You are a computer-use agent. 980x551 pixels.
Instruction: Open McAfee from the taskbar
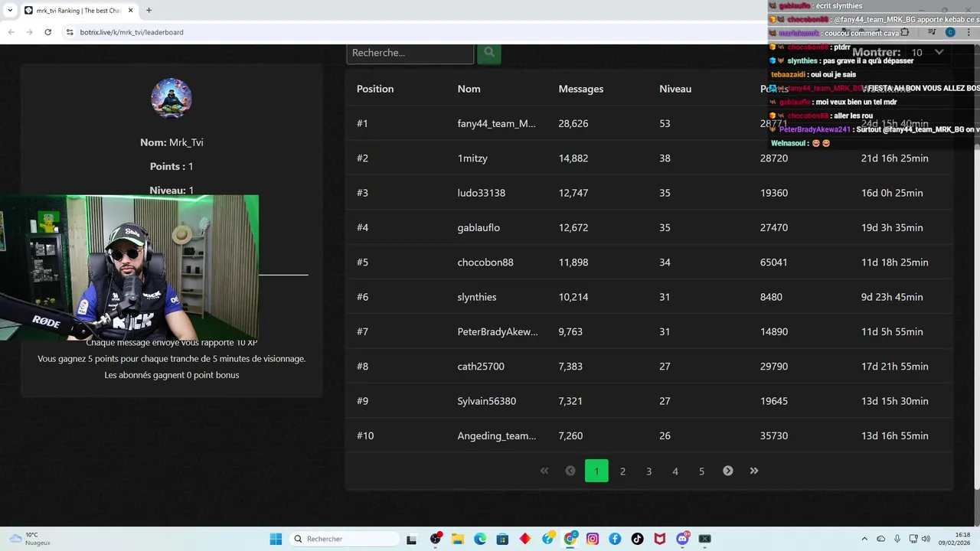pyautogui.click(x=660, y=539)
